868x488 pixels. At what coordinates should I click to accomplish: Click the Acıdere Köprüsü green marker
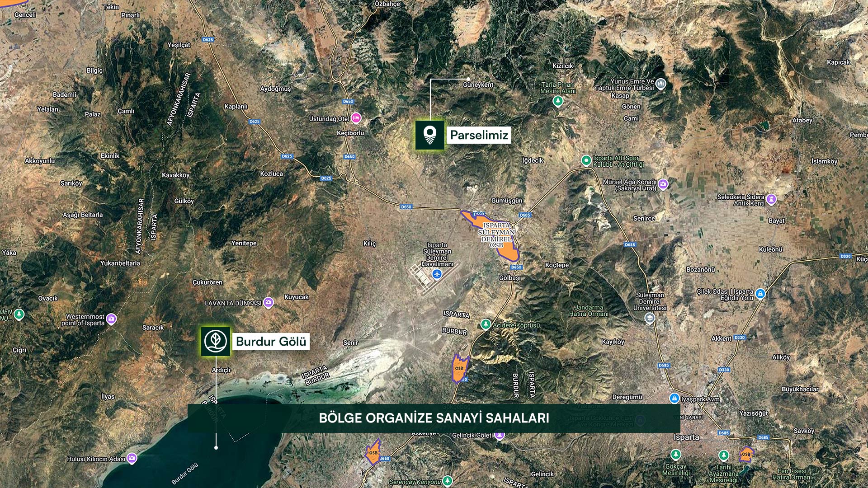[486, 324]
